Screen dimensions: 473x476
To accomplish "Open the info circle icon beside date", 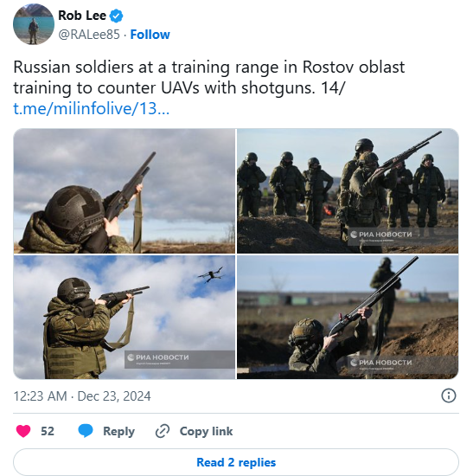I will (x=449, y=396).
